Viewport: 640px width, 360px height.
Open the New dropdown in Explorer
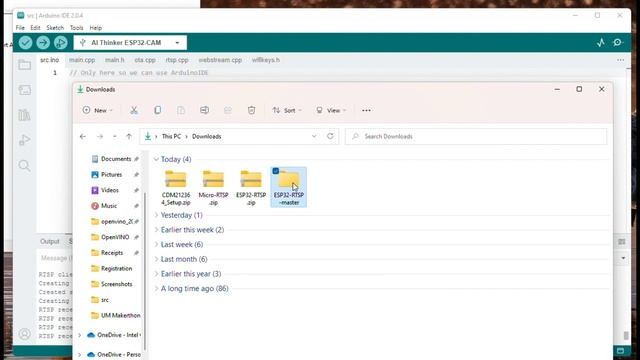(98, 110)
